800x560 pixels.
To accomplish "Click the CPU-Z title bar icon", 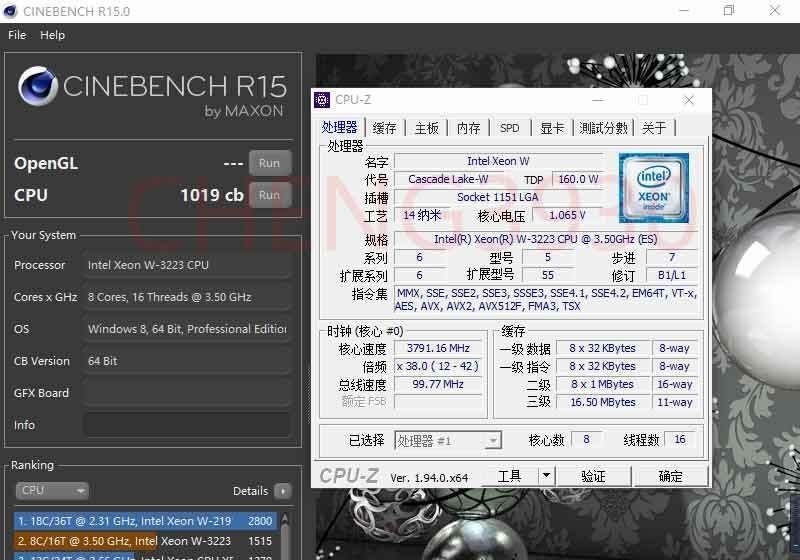I will pos(322,100).
